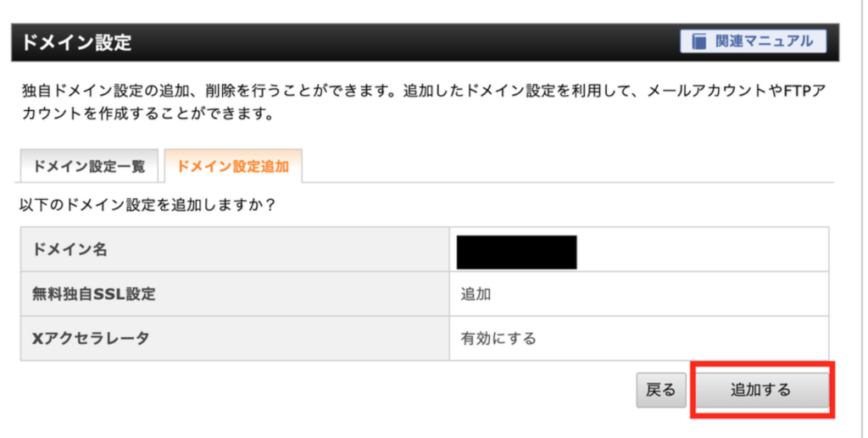
Task: Click the black header bar's empty middle area
Action: [404, 42]
